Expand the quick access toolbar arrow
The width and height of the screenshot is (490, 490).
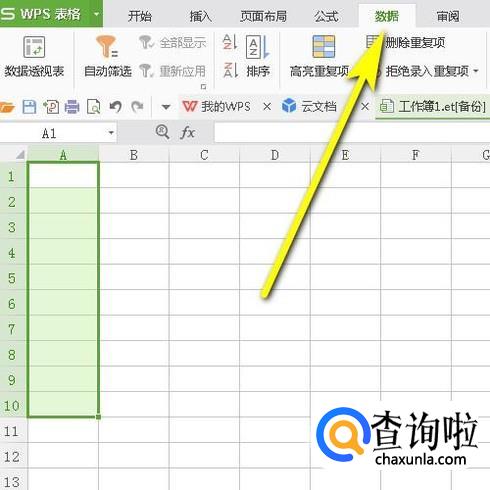[x=166, y=107]
